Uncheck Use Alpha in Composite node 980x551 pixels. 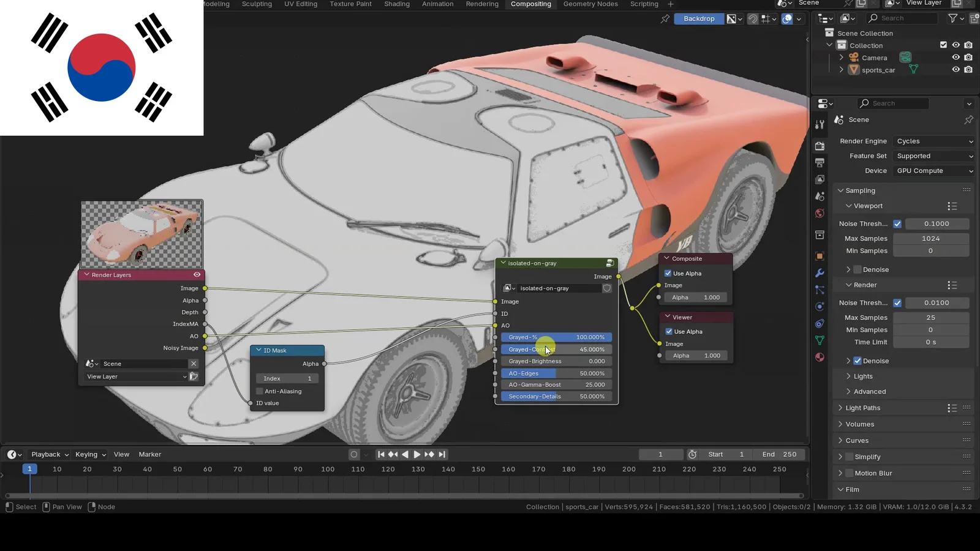668,274
